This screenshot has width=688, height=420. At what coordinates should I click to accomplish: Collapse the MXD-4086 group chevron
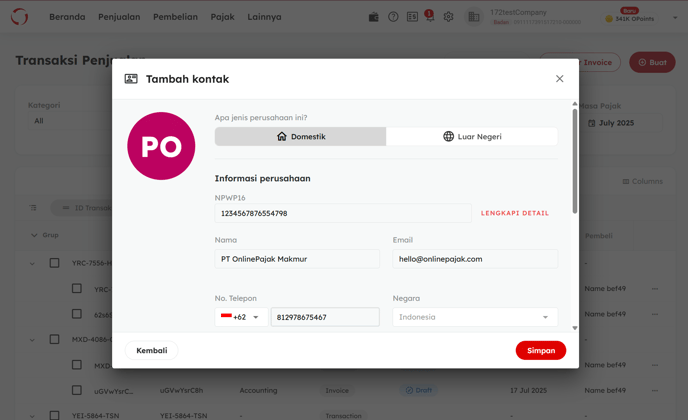point(32,340)
